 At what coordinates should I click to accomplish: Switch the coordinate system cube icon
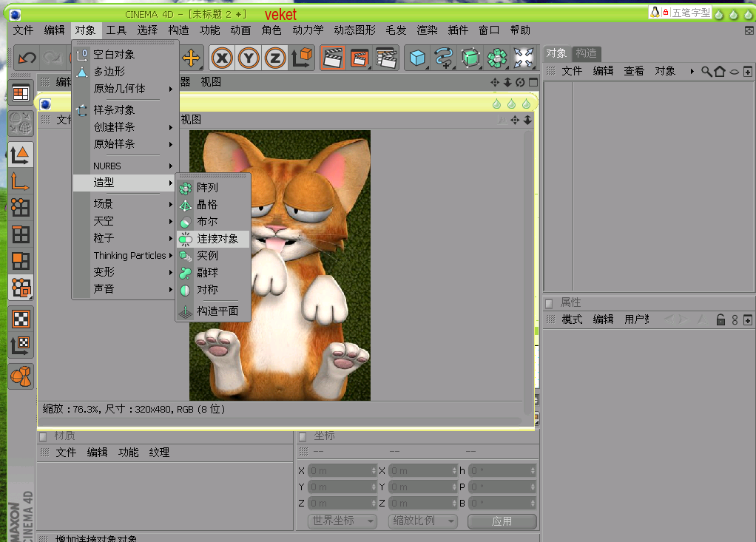click(302, 58)
